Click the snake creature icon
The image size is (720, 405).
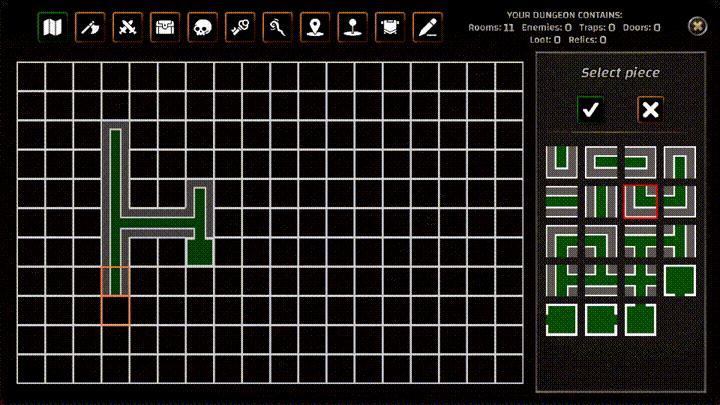[278, 27]
